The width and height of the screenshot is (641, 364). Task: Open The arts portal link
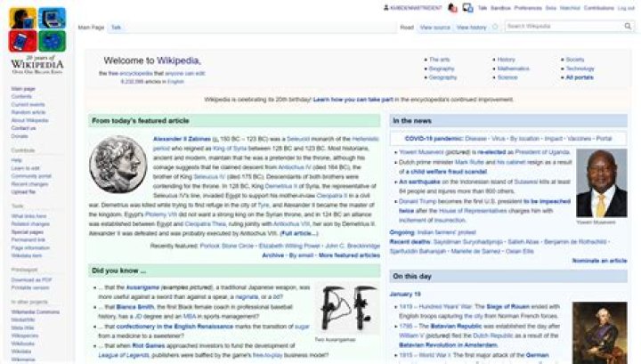pyautogui.click(x=440, y=60)
